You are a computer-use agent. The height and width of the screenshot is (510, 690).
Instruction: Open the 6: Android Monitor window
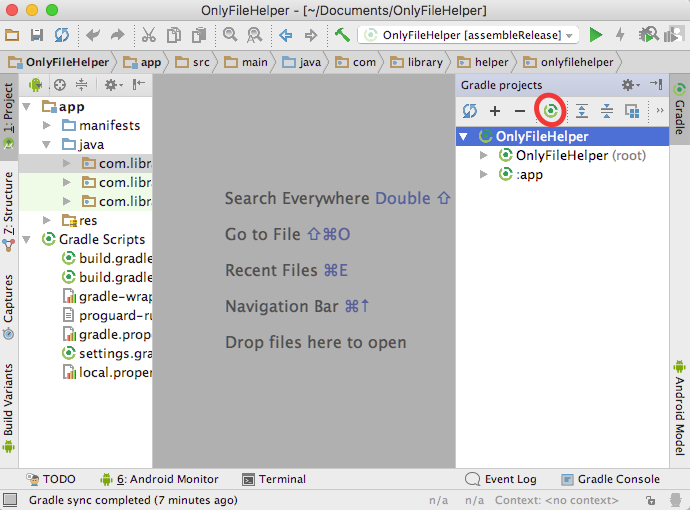159,479
